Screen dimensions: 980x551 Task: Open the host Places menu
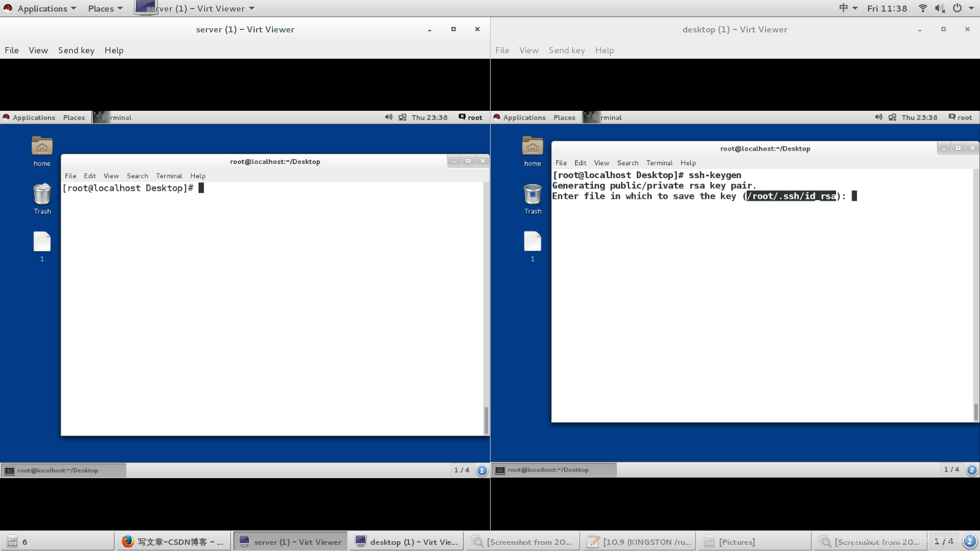pyautogui.click(x=105, y=9)
